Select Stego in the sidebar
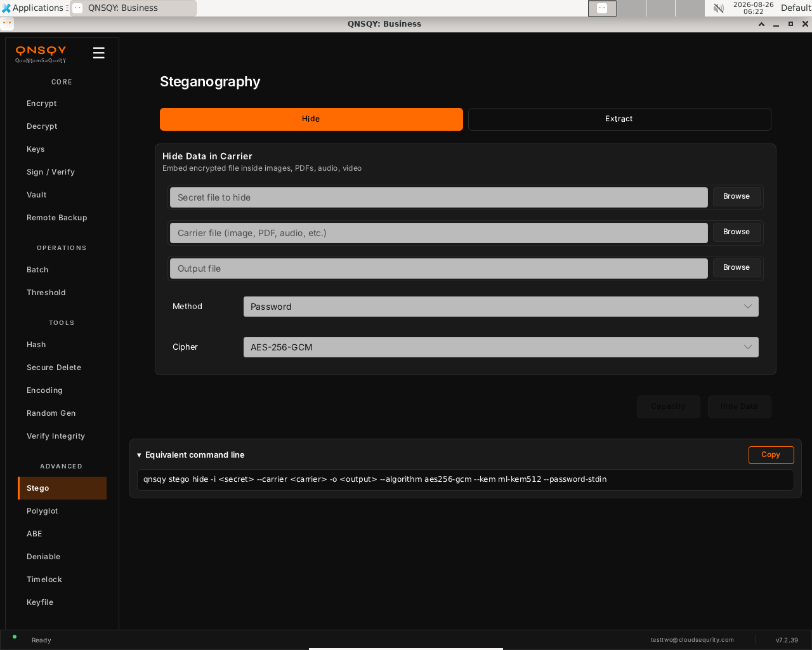812x650 pixels. pos(62,488)
